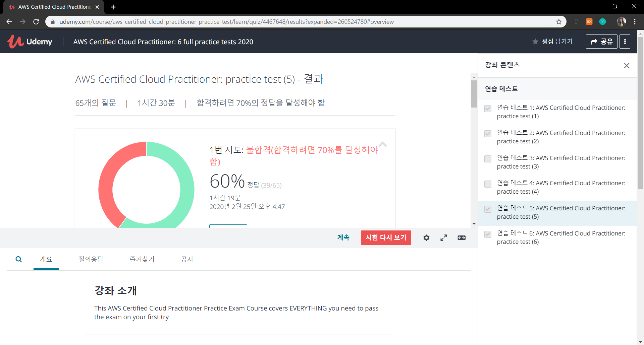This screenshot has height=345, width=644.
Task: Check the box for 연습 테스트 4
Action: (488, 184)
